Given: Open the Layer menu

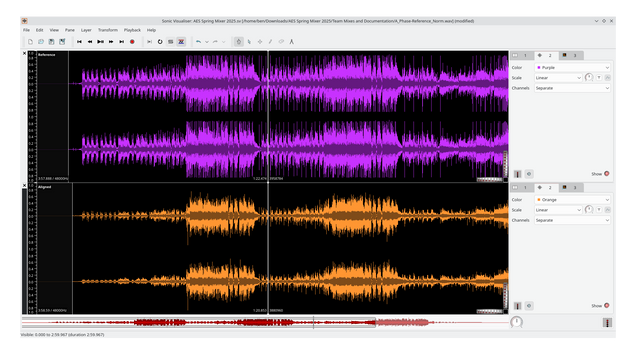Looking at the screenshot, I should click(86, 30).
